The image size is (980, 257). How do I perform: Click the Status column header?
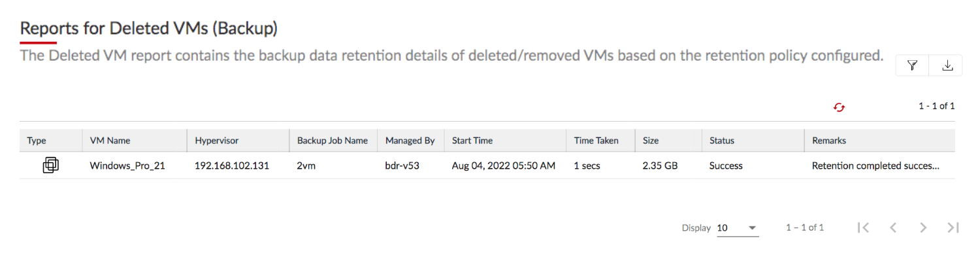tap(722, 141)
